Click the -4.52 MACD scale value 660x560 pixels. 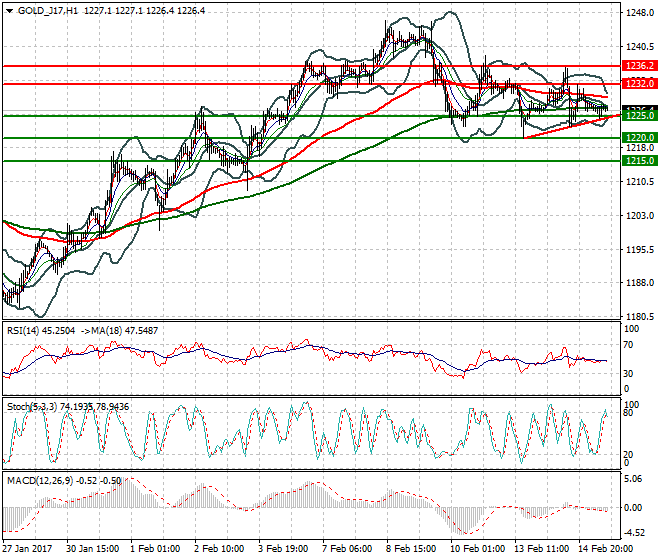[634, 533]
